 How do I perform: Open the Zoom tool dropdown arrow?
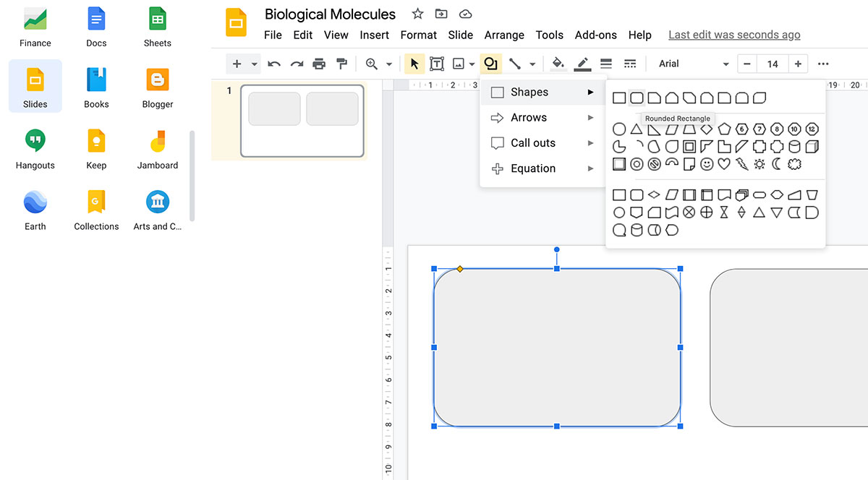(x=388, y=64)
